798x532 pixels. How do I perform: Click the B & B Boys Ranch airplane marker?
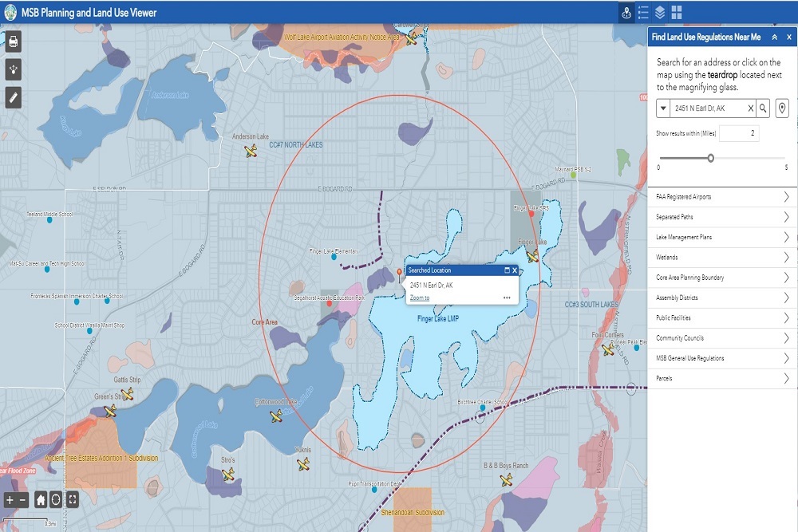point(506,479)
